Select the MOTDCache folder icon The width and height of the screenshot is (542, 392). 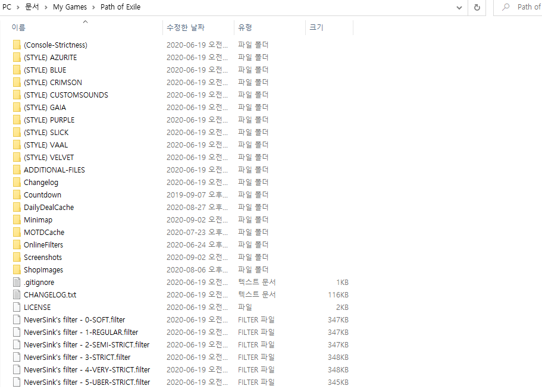click(17, 233)
